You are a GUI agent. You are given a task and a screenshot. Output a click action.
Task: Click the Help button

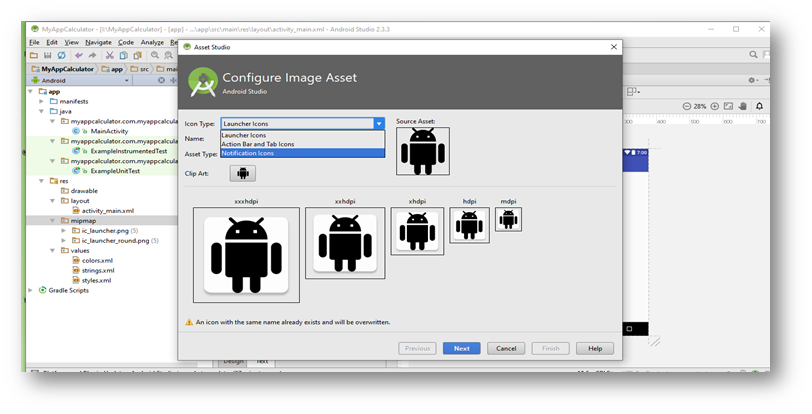coord(595,349)
